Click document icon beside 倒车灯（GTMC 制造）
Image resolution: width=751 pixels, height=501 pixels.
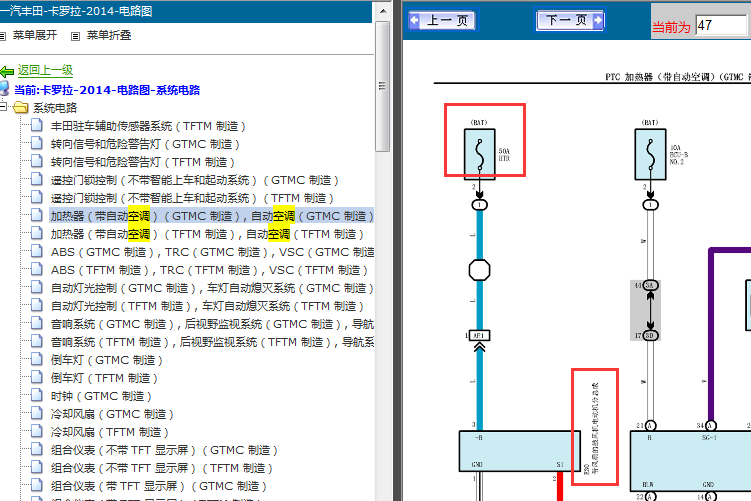click(x=37, y=359)
